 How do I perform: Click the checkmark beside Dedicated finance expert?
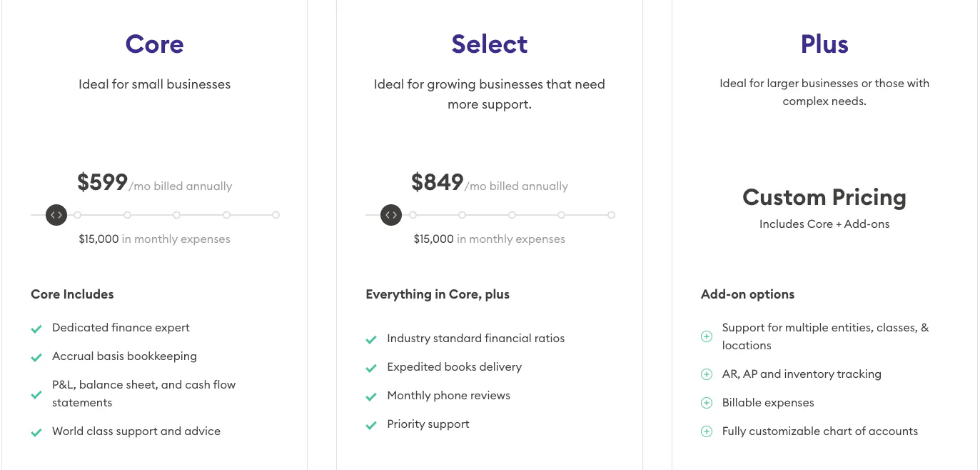coord(36,329)
